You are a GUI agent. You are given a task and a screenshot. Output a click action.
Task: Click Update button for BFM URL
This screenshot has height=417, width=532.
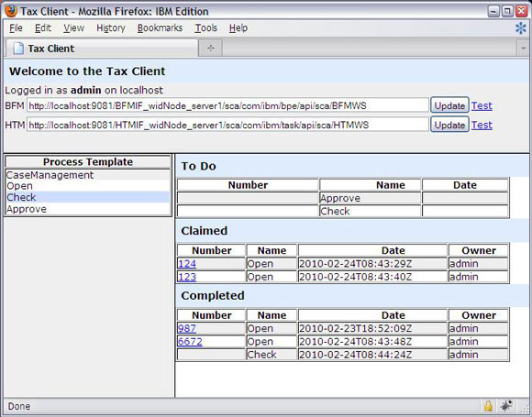pos(449,105)
